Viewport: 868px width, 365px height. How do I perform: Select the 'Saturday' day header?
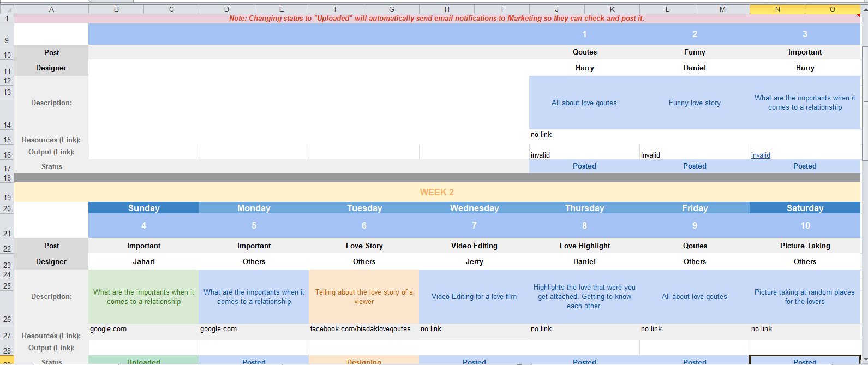[x=805, y=208]
